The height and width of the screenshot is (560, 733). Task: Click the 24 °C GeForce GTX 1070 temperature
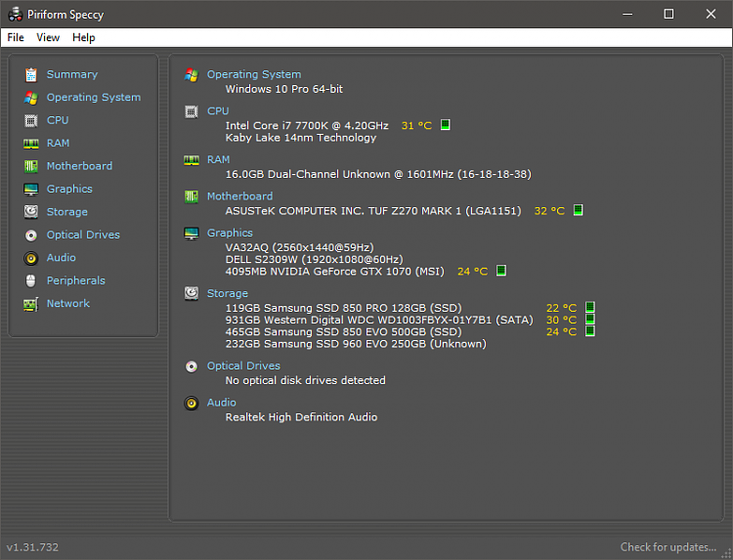tap(472, 271)
